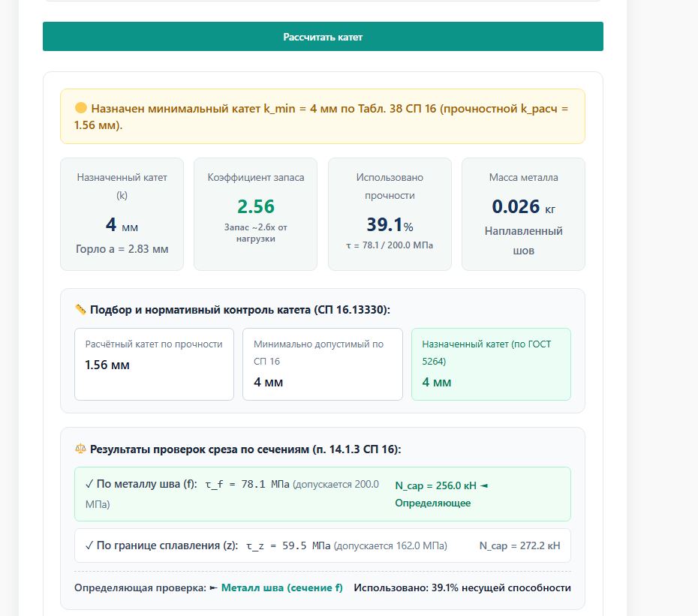The width and height of the screenshot is (698, 616).
Task: Click the yellow circle warning icon
Action: [80, 108]
